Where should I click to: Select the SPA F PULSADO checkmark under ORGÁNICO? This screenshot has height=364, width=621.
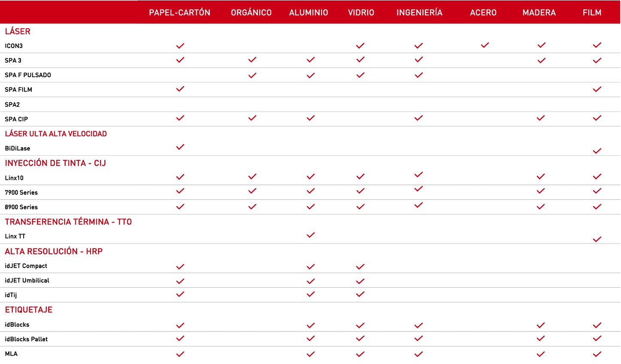coord(252,75)
